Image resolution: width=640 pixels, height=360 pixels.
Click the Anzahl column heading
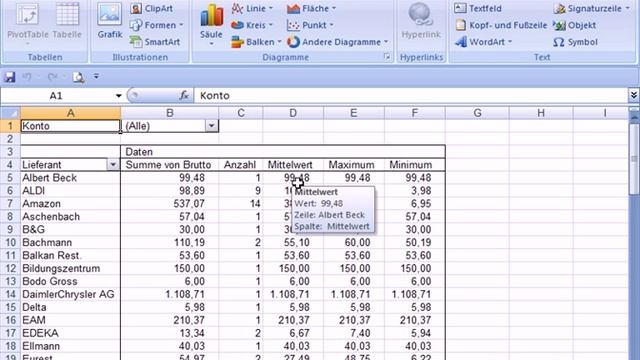(x=240, y=164)
